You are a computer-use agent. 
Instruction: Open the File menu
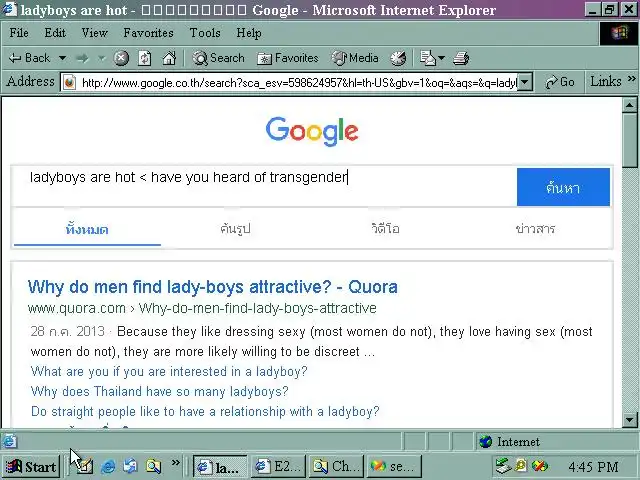pos(19,33)
